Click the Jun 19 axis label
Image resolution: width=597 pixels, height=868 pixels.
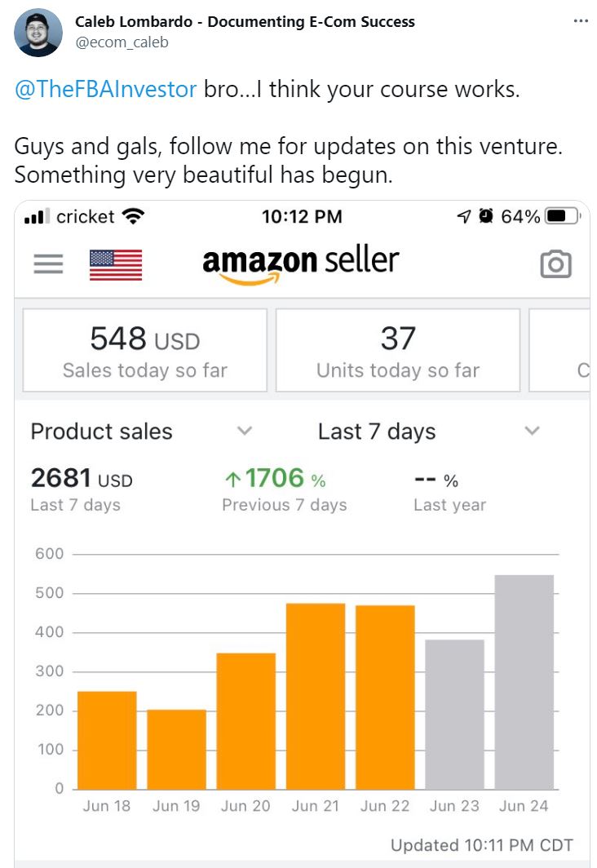point(176,805)
